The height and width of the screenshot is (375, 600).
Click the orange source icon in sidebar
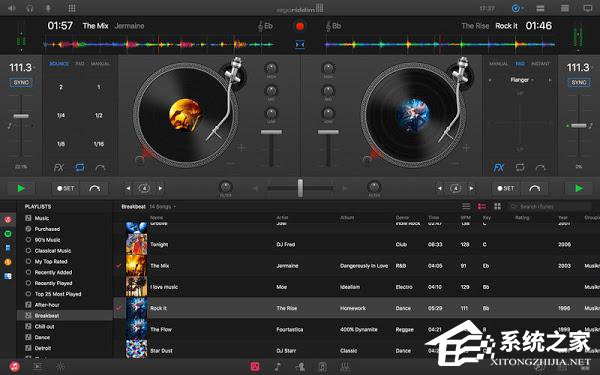tap(8, 262)
